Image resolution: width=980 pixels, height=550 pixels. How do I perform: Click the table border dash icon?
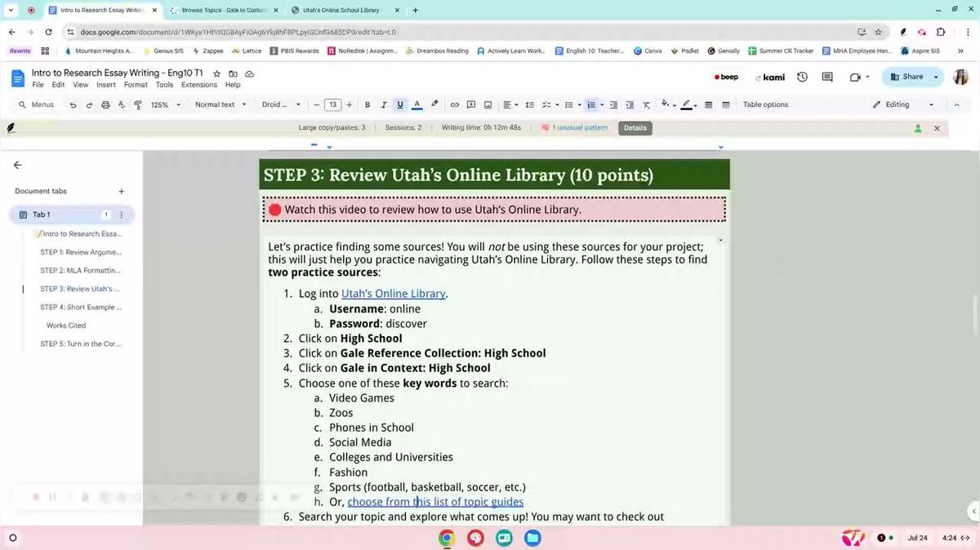[x=726, y=104]
